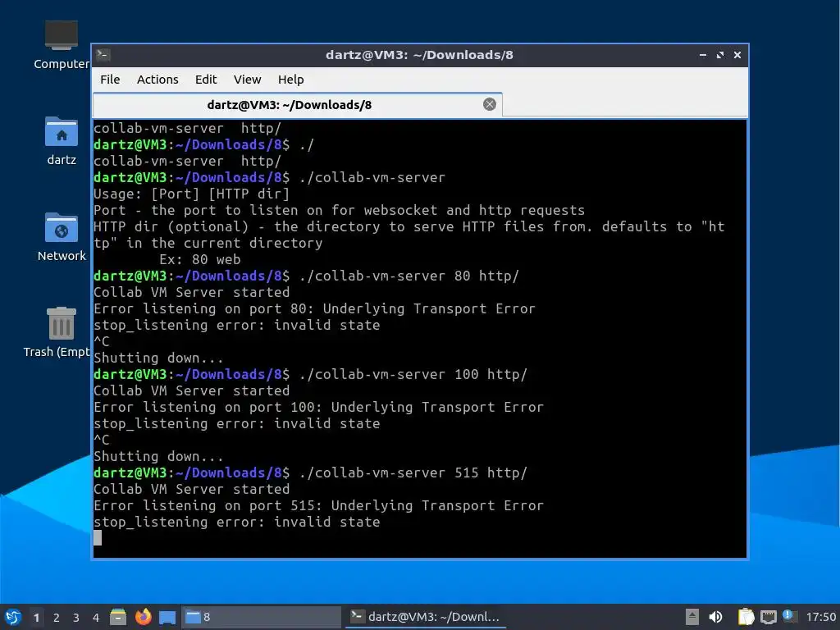
Task: Switch to workspace 4
Action: coord(96,618)
